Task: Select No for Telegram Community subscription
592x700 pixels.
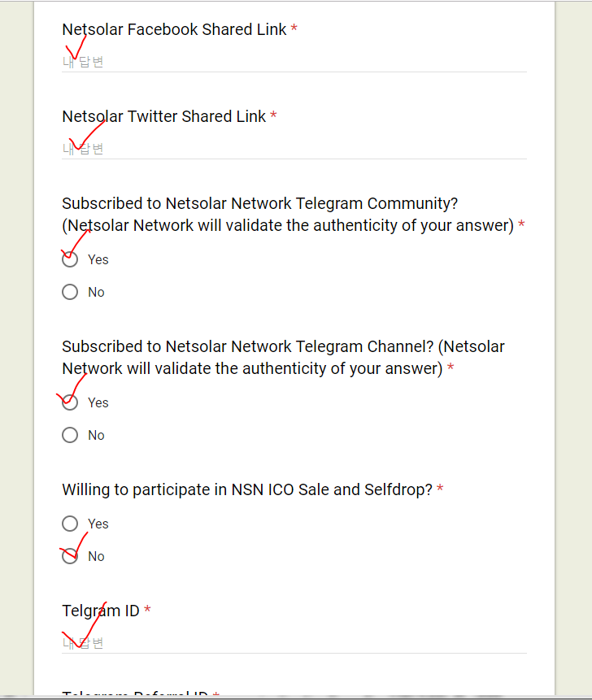Action: pyautogui.click(x=71, y=293)
